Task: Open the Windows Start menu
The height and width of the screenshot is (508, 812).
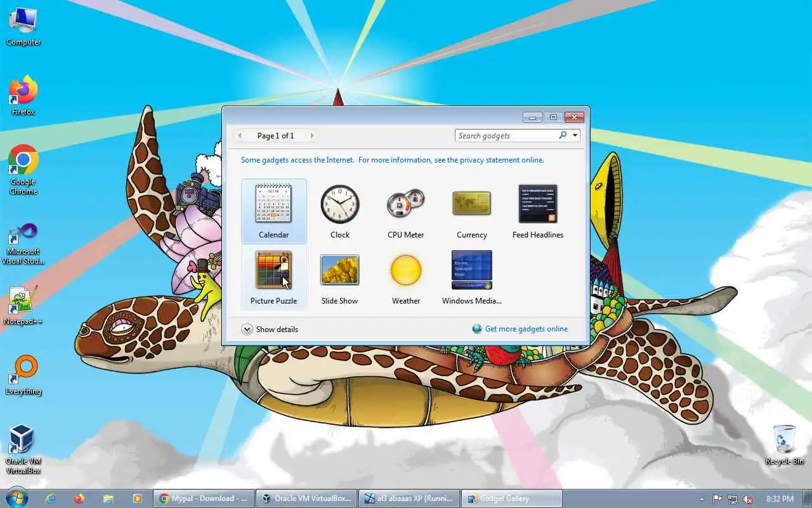Action: tap(16, 498)
